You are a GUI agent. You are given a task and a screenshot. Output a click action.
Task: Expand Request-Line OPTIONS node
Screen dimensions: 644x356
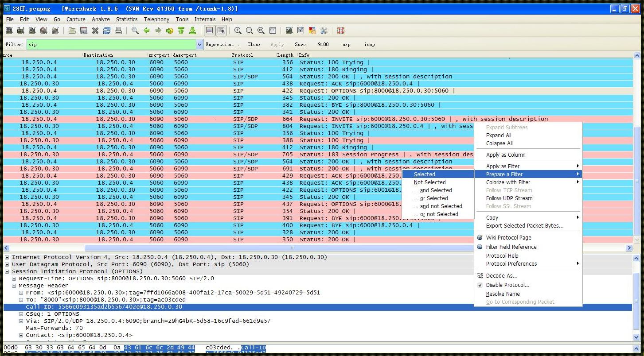pos(14,279)
